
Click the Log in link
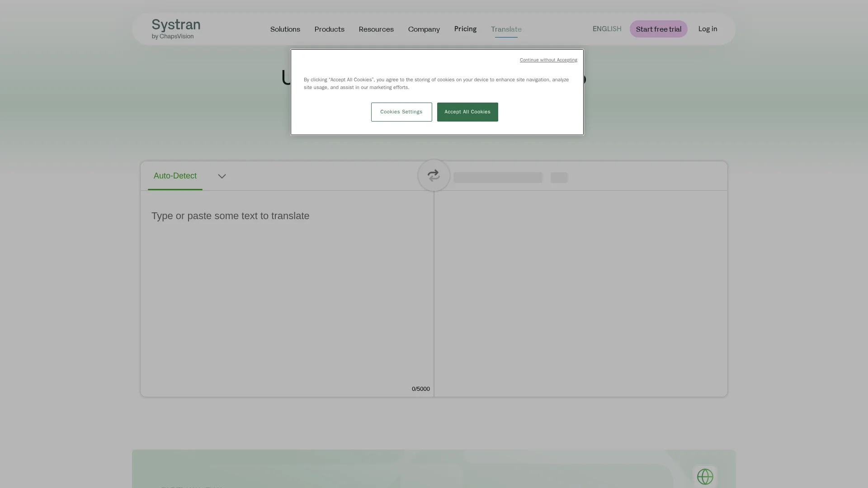point(708,28)
